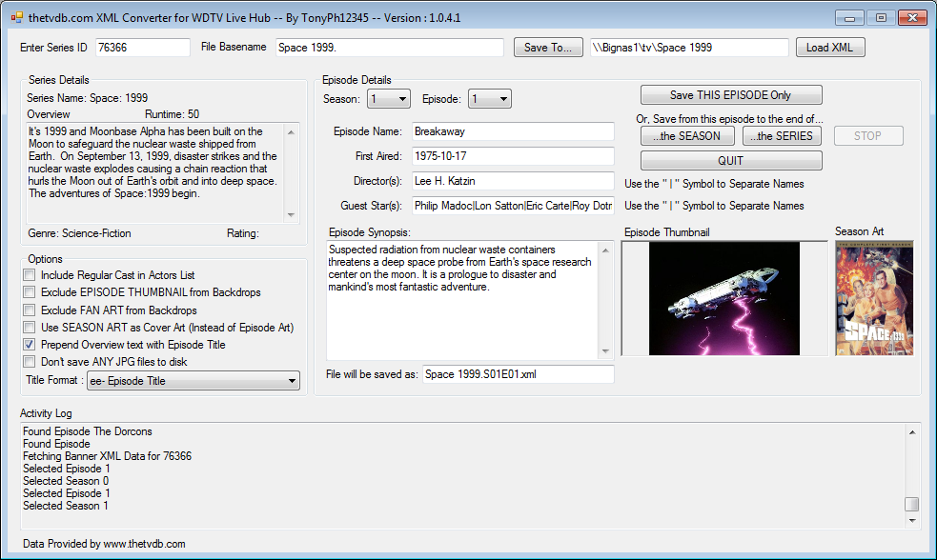
Task: Open the Season dropdown
Action: 388,99
